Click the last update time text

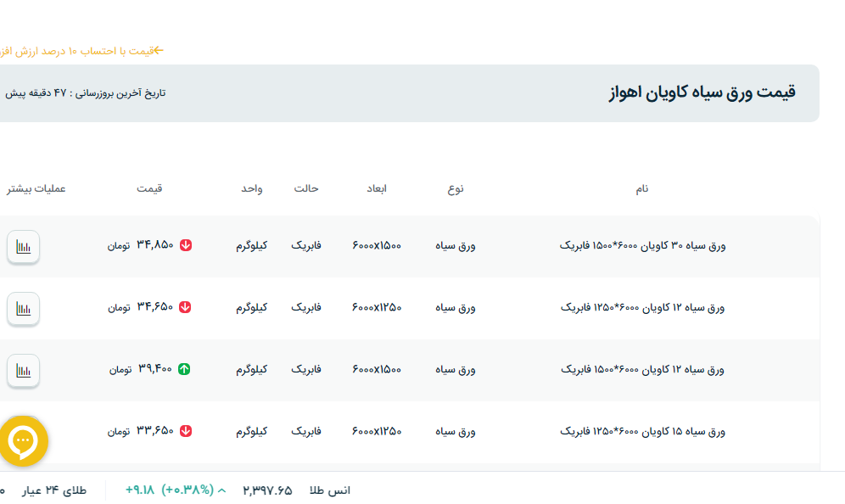[85, 93]
